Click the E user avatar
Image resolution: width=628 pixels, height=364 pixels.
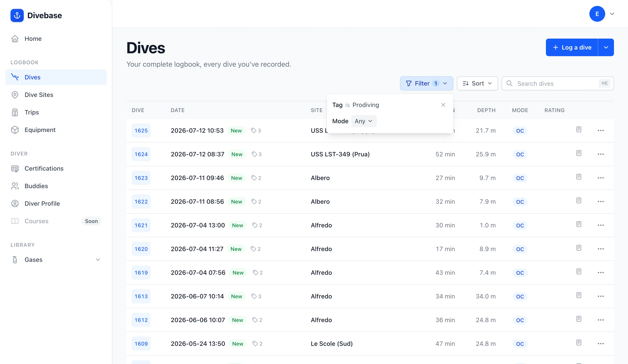(x=597, y=14)
